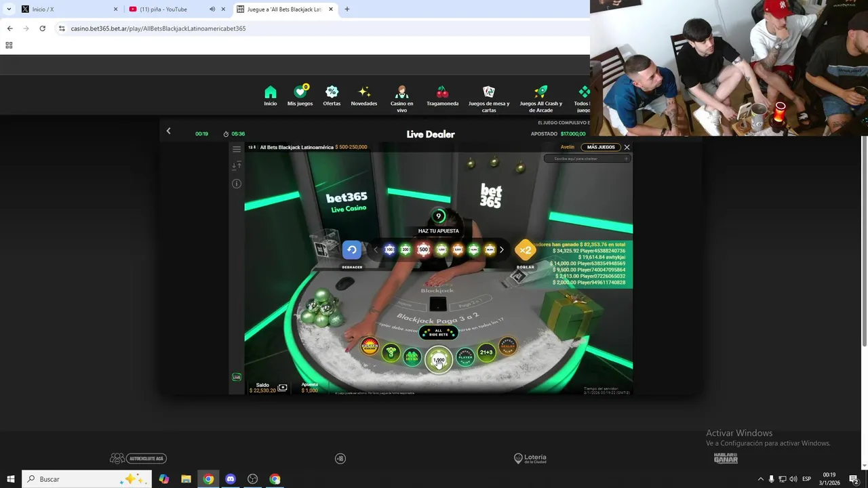This screenshot has height=488, width=868.
Task: Select the 200 chip
Action: 406,250
